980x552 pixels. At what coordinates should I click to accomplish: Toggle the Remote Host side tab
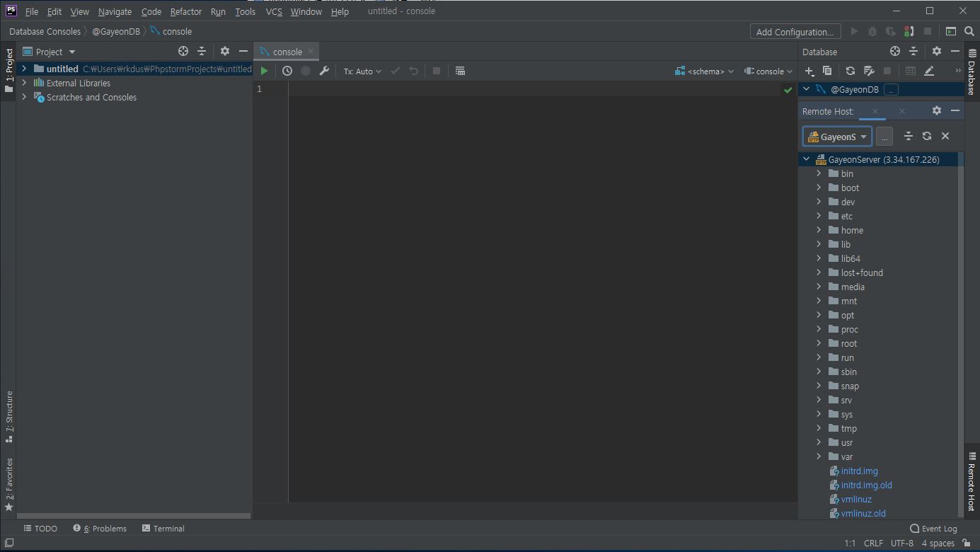pyautogui.click(x=972, y=481)
